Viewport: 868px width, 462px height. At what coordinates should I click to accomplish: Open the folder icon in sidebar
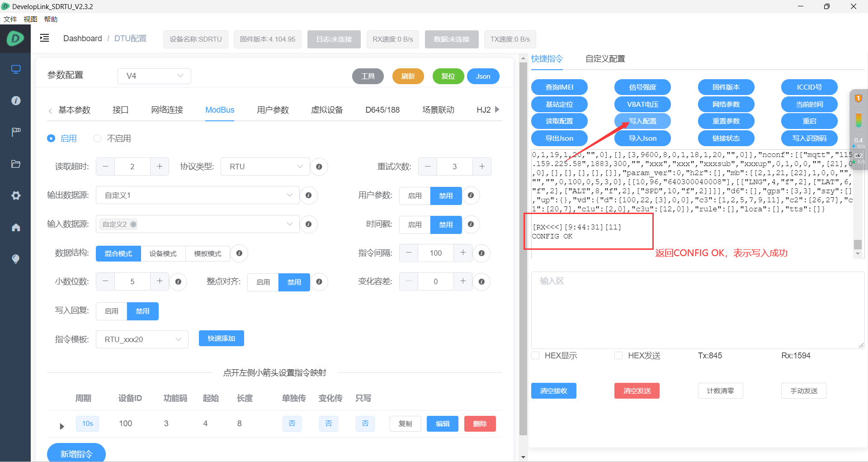(x=16, y=164)
